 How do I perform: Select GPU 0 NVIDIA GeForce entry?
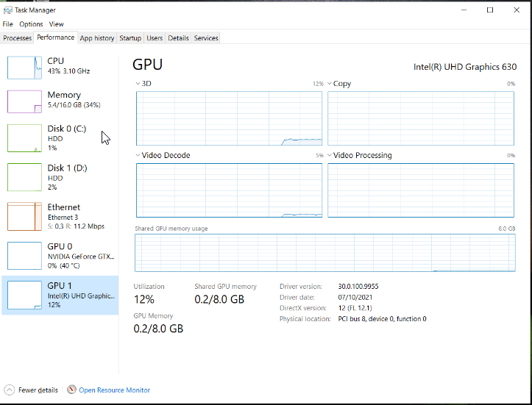60,256
